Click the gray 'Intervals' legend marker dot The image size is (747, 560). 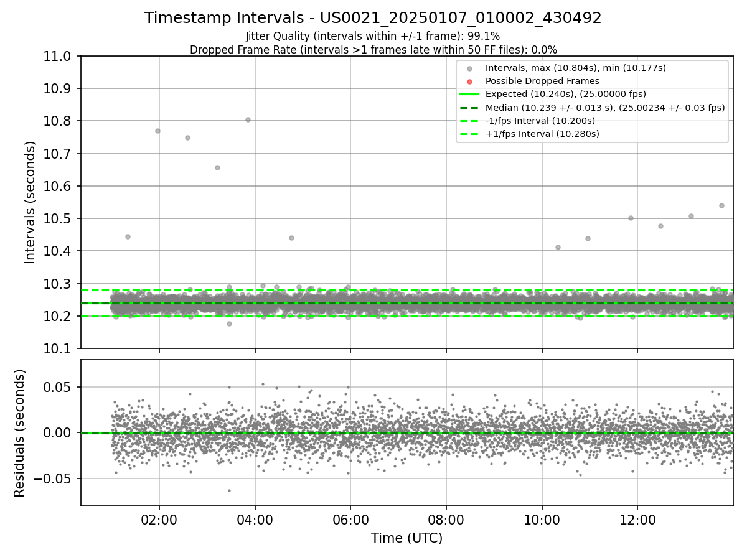[469, 68]
